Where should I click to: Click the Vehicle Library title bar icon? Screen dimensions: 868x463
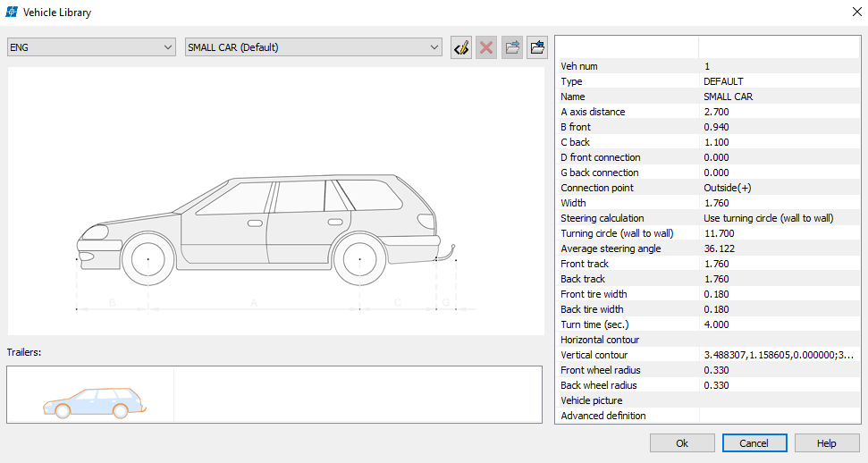[x=11, y=13]
